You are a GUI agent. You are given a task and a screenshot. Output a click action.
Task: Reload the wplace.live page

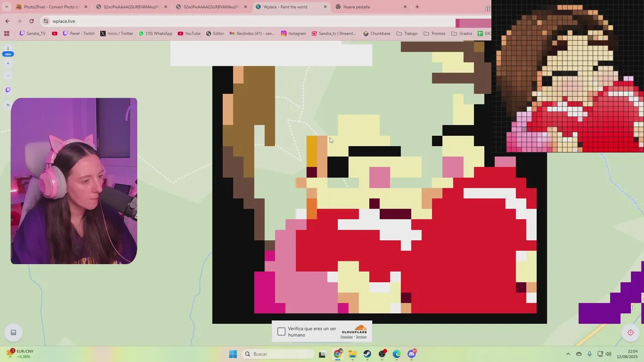[31, 21]
